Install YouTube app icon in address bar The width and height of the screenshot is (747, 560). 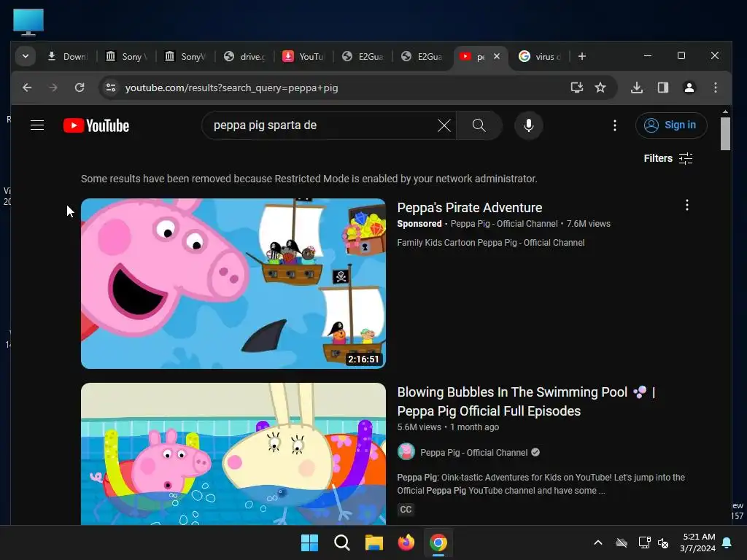pyautogui.click(x=577, y=87)
